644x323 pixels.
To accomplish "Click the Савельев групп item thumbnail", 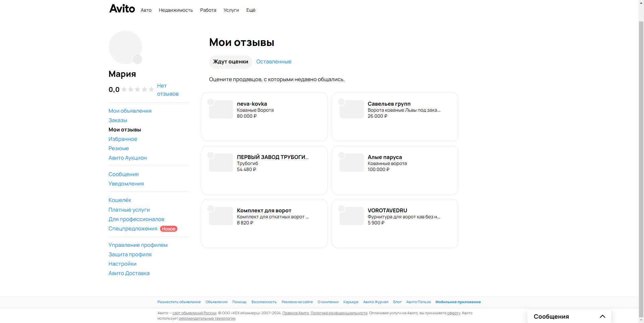I will [x=352, y=109].
